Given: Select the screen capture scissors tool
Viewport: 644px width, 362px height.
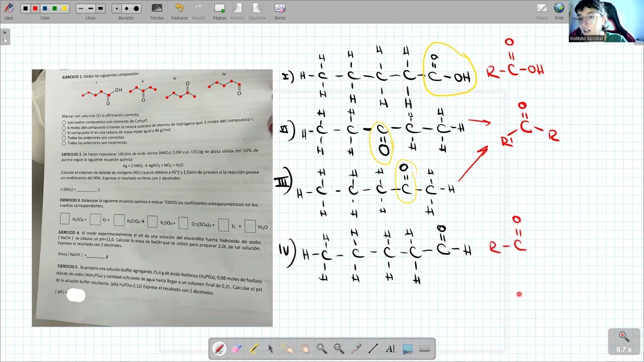Looking at the screenshot, I should click(408, 348).
